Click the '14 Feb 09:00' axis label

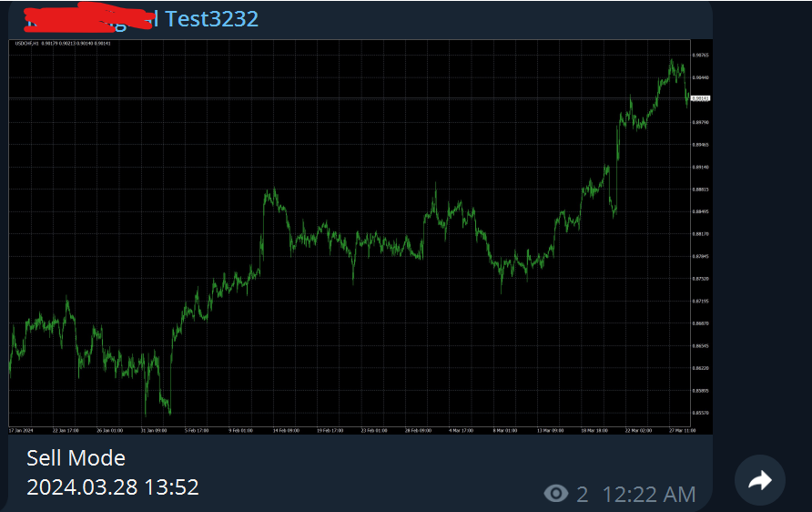(x=286, y=431)
